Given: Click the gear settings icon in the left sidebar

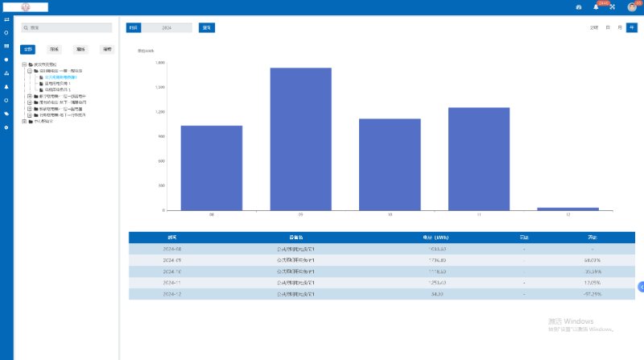Looking at the screenshot, I should (6, 127).
